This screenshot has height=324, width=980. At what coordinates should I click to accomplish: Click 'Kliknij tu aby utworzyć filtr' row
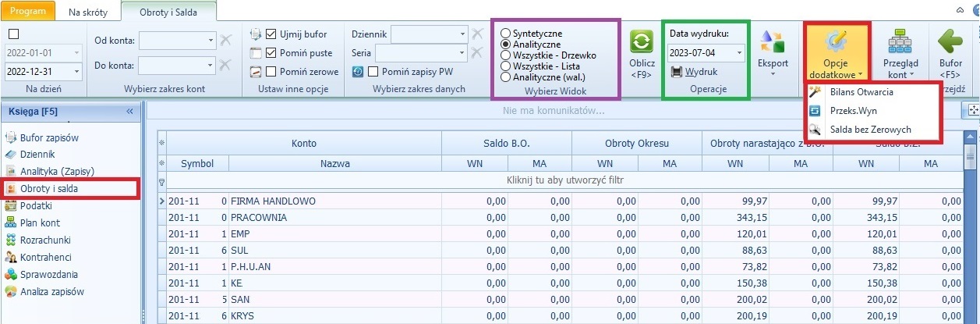pos(567,180)
